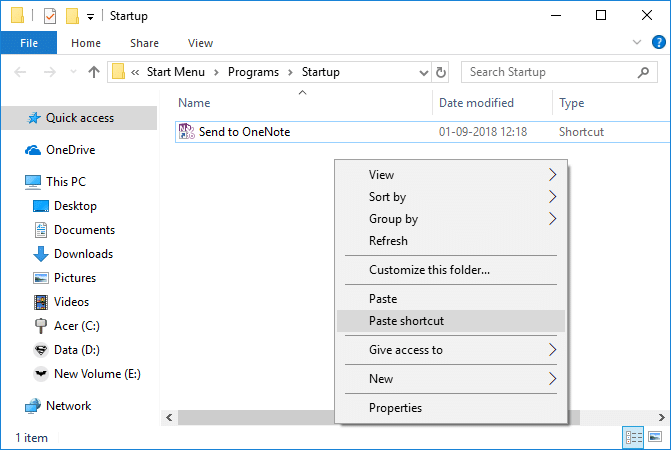Click the Properties icon in quick access toolbar

pyautogui.click(x=49, y=16)
